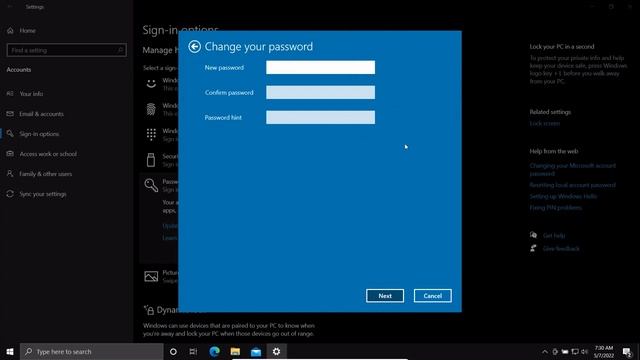Viewport: 640px width, 360px height.
Task: Open File Explorer from taskbar
Action: coord(235,351)
